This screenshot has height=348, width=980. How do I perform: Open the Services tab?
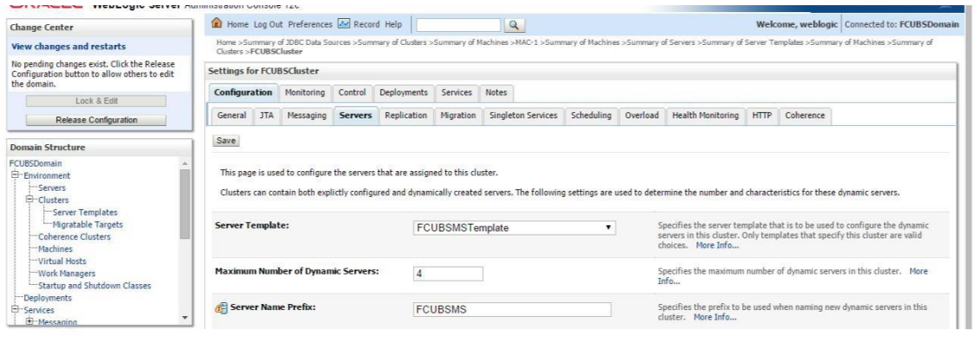tap(456, 92)
